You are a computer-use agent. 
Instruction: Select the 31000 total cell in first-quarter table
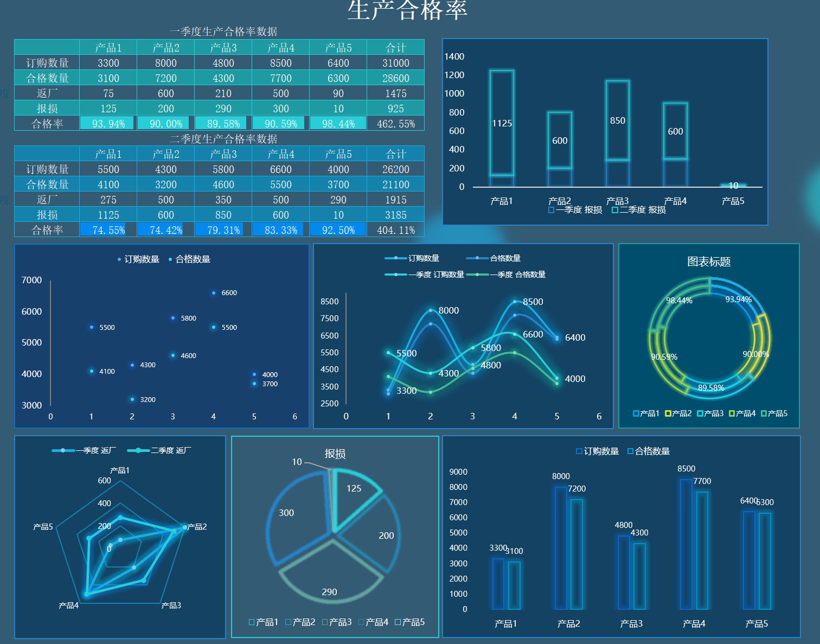pos(396,63)
